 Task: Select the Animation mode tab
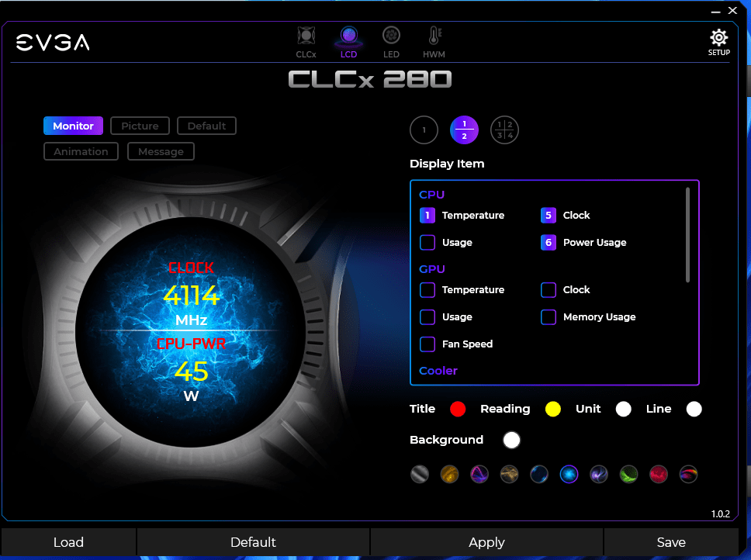[x=81, y=152]
